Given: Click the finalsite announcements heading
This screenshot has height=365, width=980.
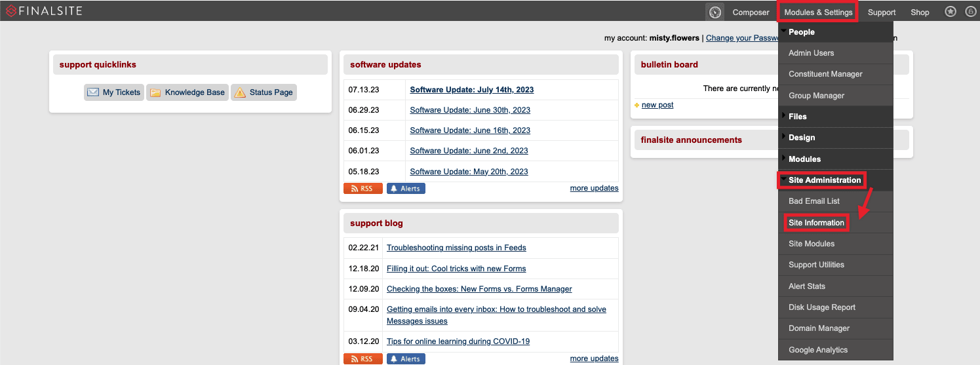Looking at the screenshot, I should 692,140.
